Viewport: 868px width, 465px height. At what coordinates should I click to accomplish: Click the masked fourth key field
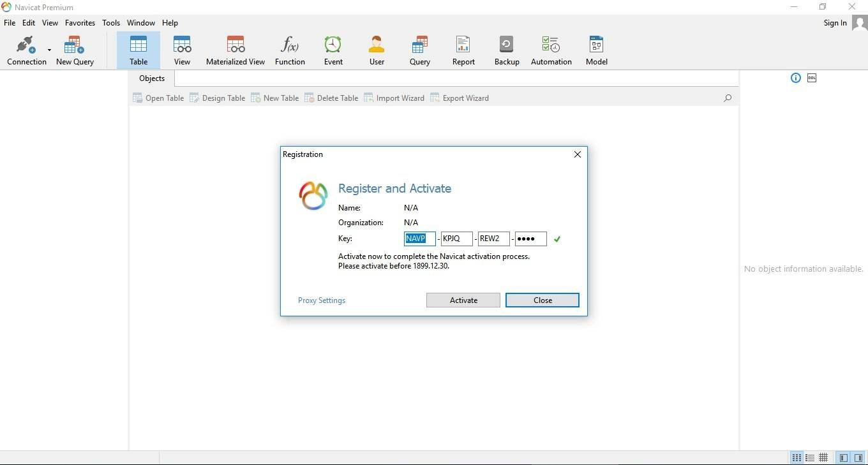pyautogui.click(x=531, y=239)
